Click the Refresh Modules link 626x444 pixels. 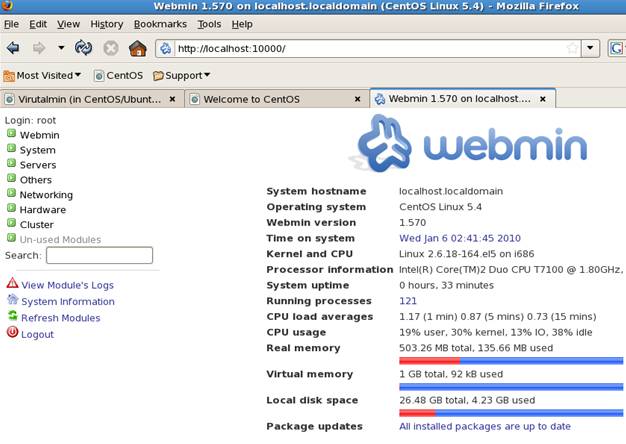tap(61, 318)
